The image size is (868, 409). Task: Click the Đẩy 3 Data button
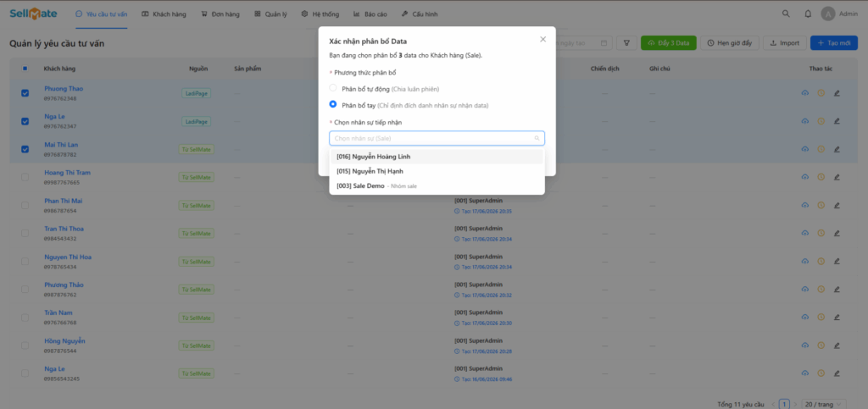[x=668, y=43]
